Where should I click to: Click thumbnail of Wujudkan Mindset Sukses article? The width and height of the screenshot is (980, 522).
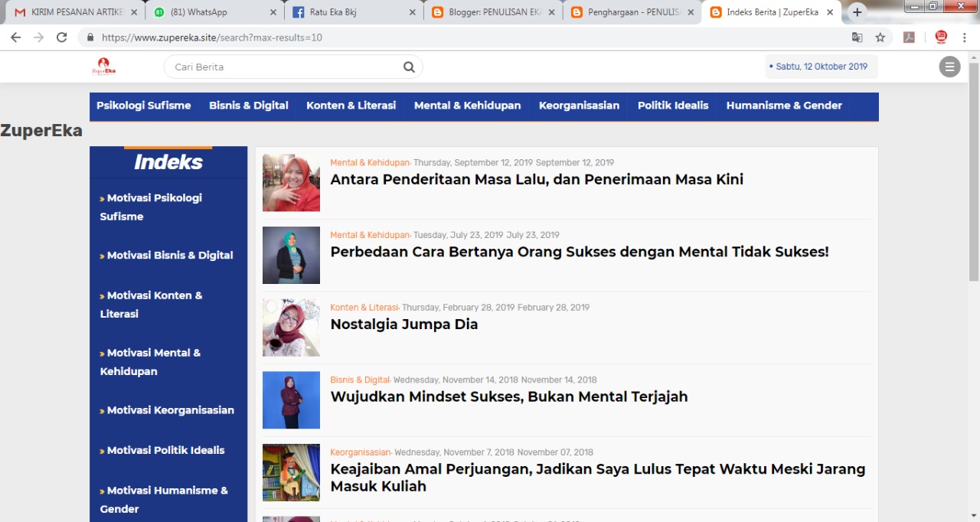[x=291, y=400]
